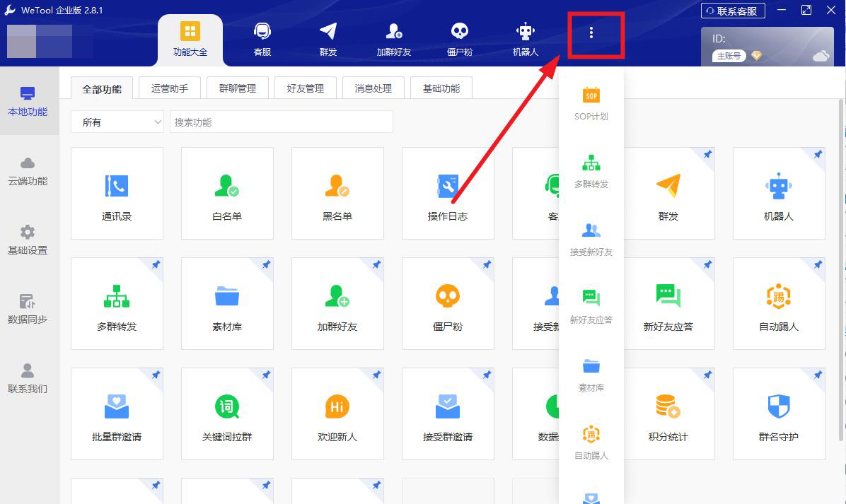The width and height of the screenshot is (846, 504).
Task: Switch to the 好友管理 tab
Action: click(306, 88)
